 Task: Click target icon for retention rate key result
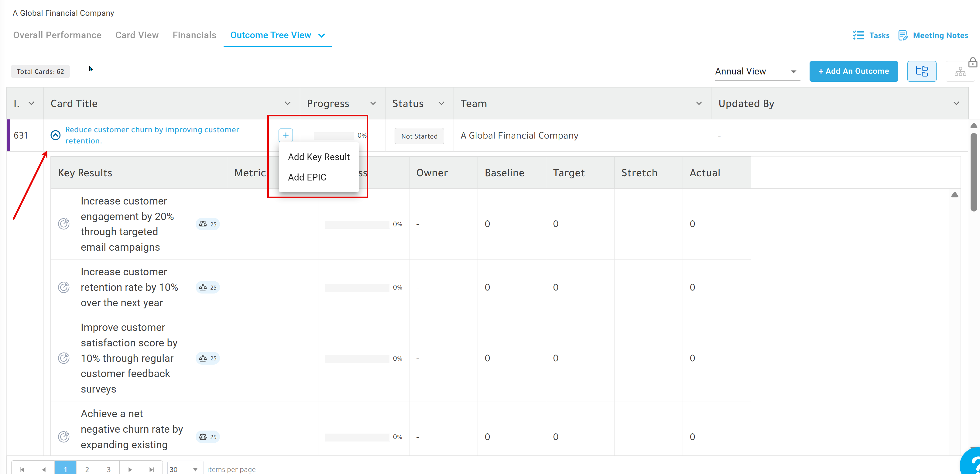coord(63,287)
